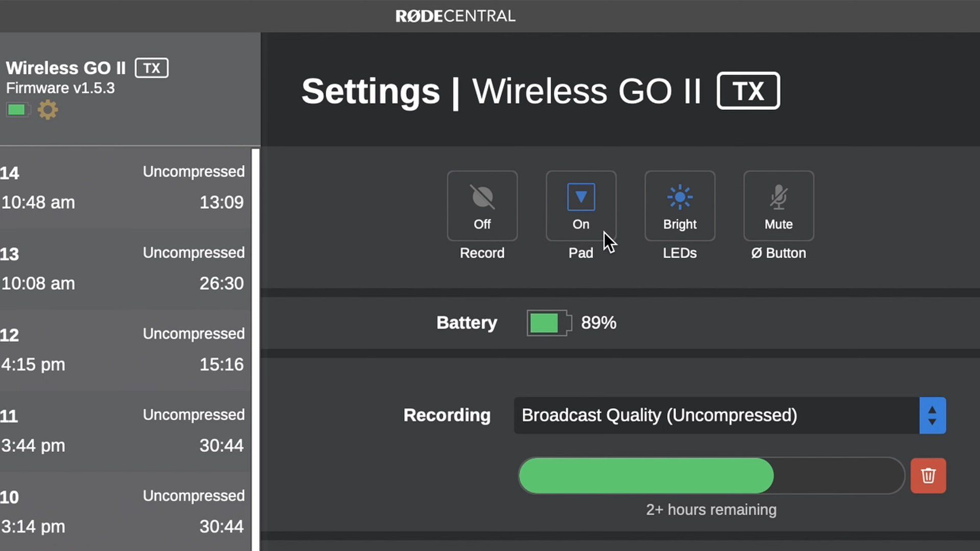Open recording 13 lasting 26:30
Viewport: 980px width, 551px height.
click(125, 268)
